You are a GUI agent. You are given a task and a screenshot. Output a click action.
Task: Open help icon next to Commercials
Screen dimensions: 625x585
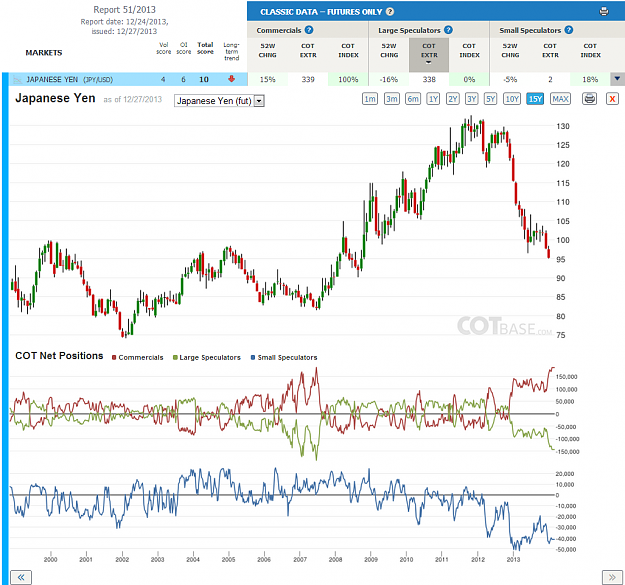309,30
